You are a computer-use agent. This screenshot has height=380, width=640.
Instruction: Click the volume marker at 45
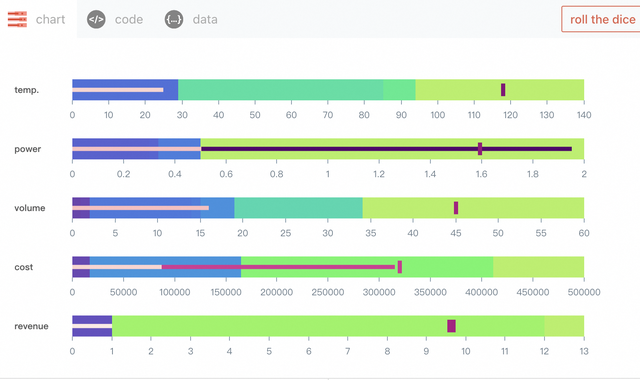pyautogui.click(x=456, y=208)
